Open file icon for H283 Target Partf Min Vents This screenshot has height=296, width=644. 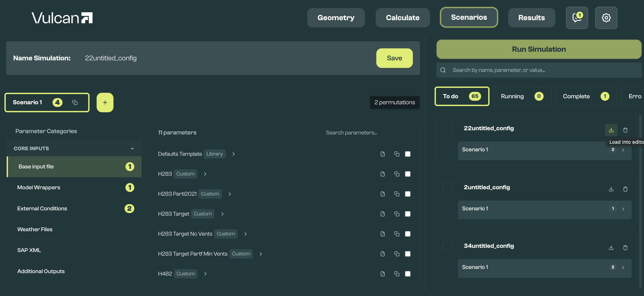(x=383, y=254)
